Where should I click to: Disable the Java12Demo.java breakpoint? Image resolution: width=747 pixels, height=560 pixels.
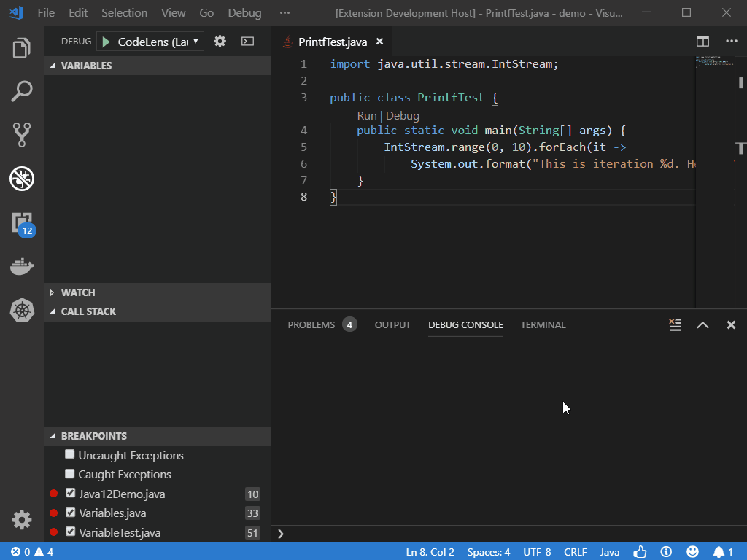(71, 493)
